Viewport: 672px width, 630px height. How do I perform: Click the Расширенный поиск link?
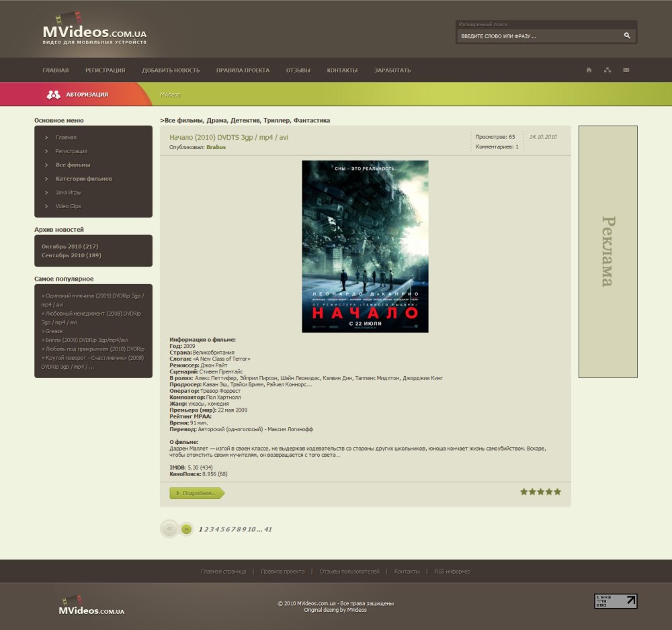tap(483, 24)
